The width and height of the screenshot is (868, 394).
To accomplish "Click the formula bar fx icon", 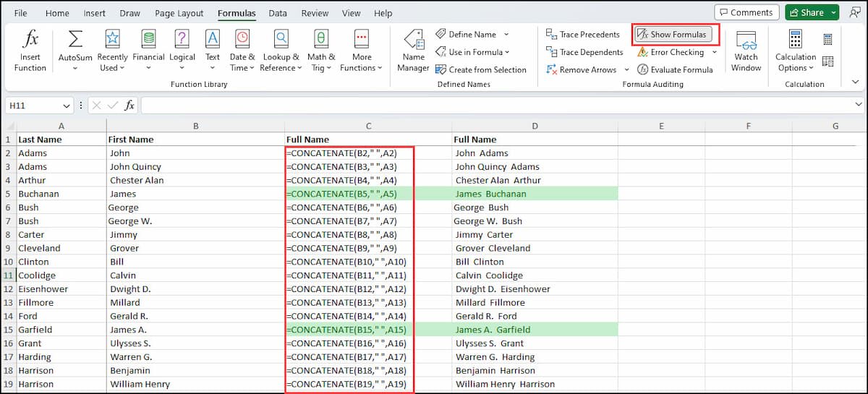I will (x=129, y=106).
